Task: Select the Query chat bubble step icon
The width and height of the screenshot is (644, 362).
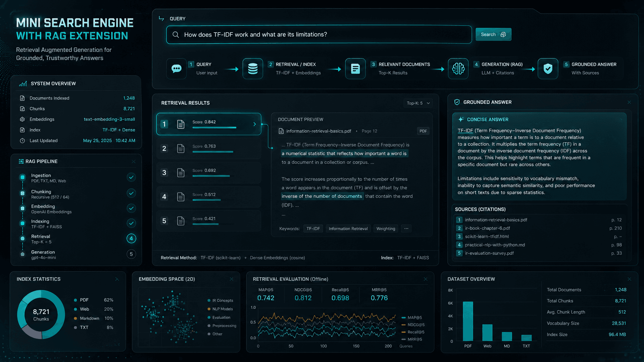Action: tap(176, 68)
